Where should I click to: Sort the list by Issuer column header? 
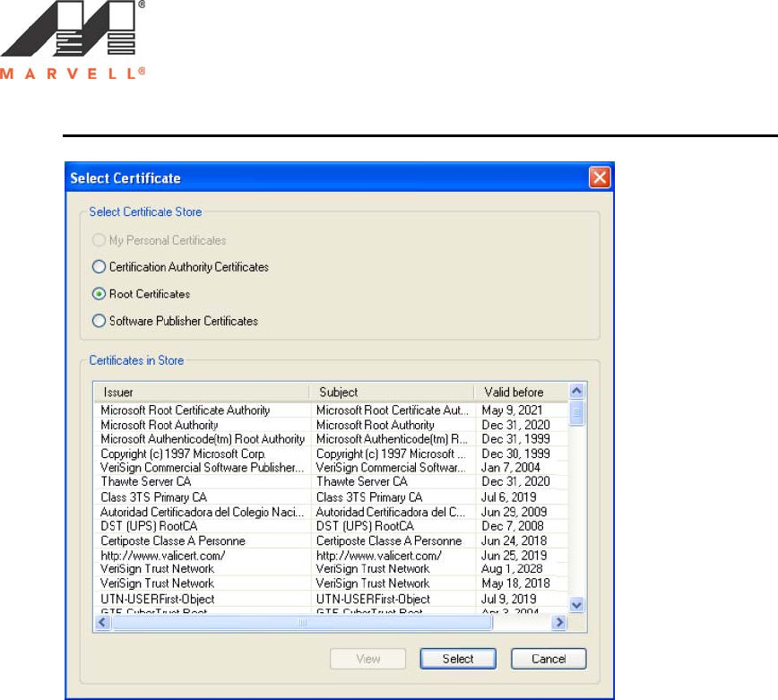click(x=202, y=392)
